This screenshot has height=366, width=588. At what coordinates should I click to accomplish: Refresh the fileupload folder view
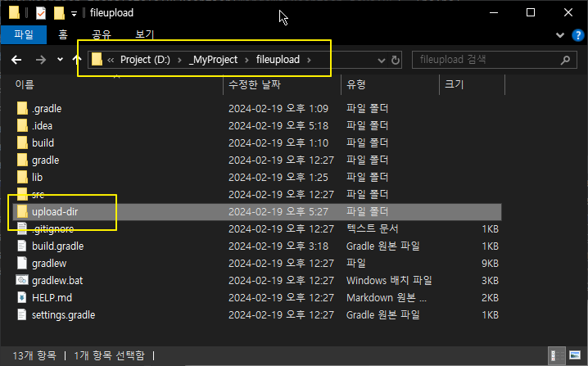(396, 60)
